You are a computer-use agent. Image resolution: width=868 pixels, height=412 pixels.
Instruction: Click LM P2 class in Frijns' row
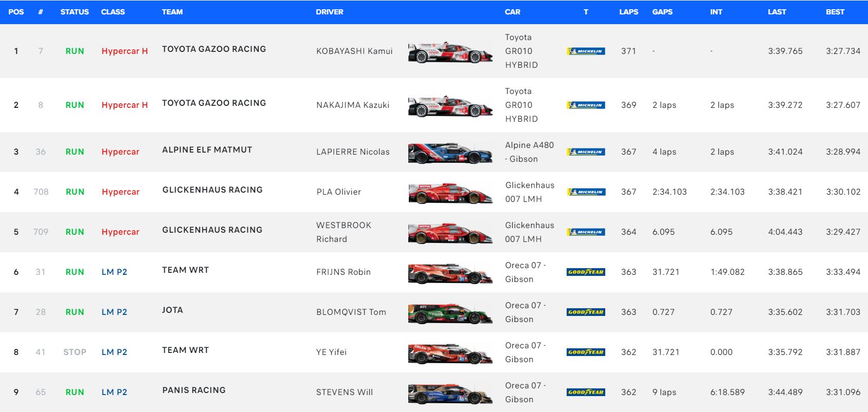pos(114,272)
